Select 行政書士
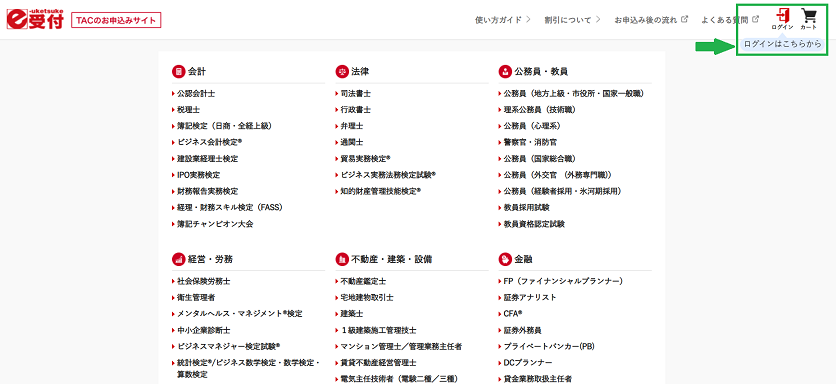The image size is (836, 384). 356,109
